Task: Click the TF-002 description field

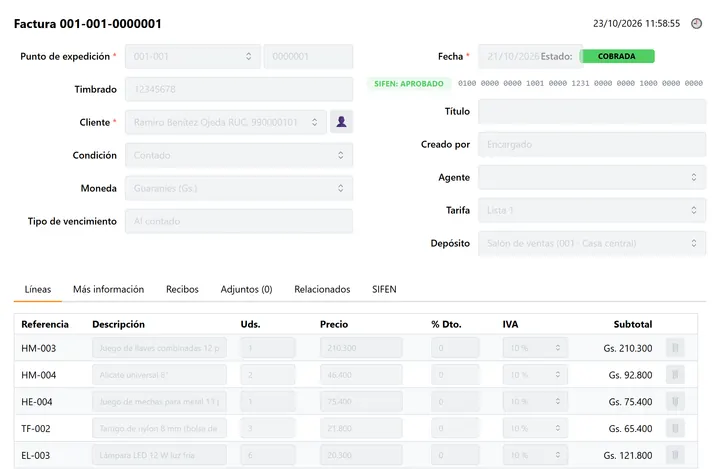Action: coord(159,428)
